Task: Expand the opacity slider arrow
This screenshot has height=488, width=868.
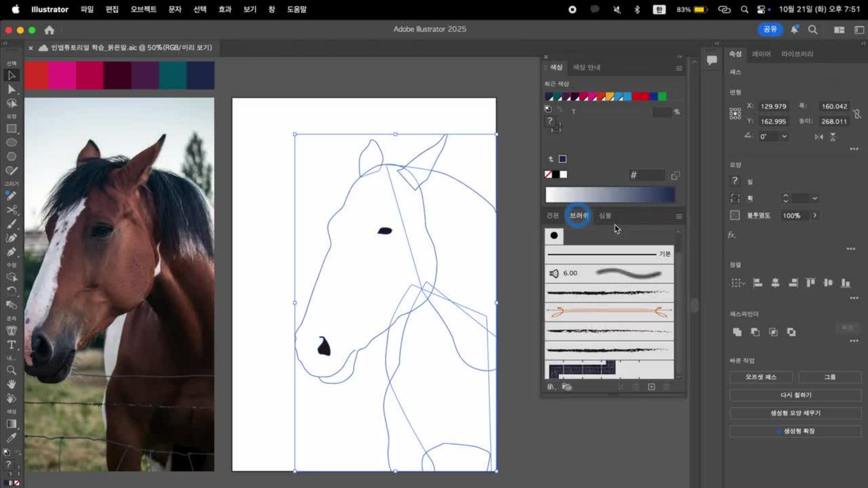Action: click(815, 216)
